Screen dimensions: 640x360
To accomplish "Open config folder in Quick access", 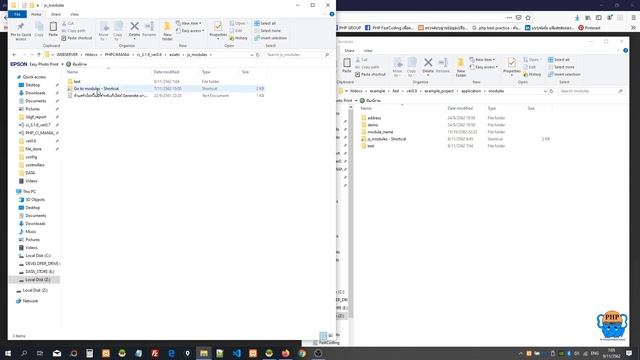I will tap(31, 157).
